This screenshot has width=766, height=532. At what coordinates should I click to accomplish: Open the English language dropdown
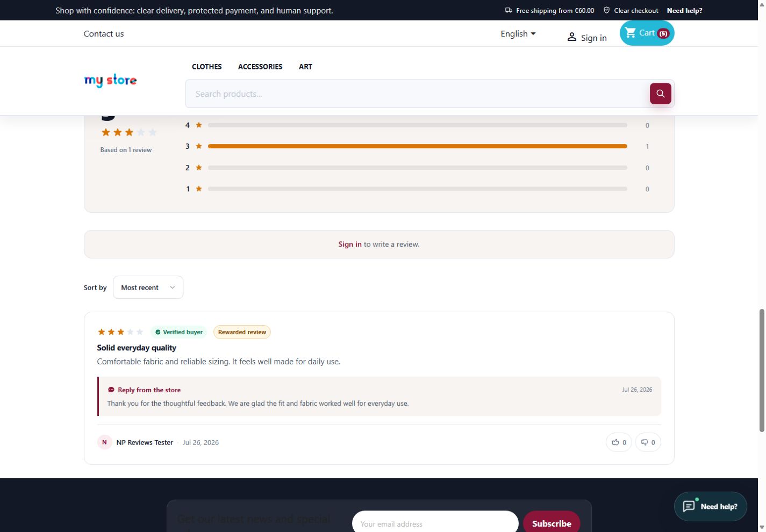[x=518, y=33]
